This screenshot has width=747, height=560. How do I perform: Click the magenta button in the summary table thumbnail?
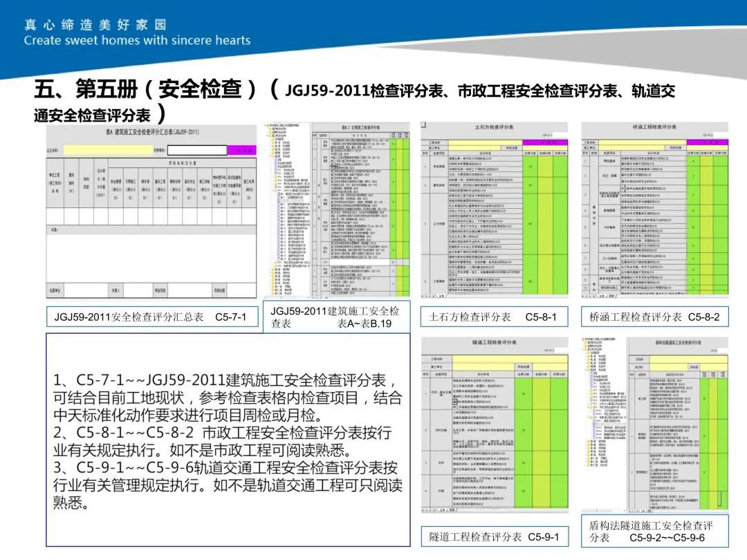(242, 150)
